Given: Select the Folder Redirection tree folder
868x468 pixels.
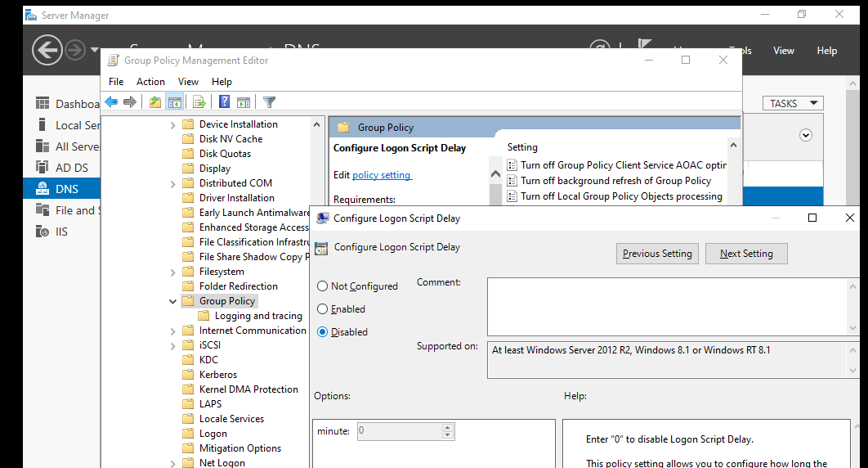Looking at the screenshot, I should point(230,286).
